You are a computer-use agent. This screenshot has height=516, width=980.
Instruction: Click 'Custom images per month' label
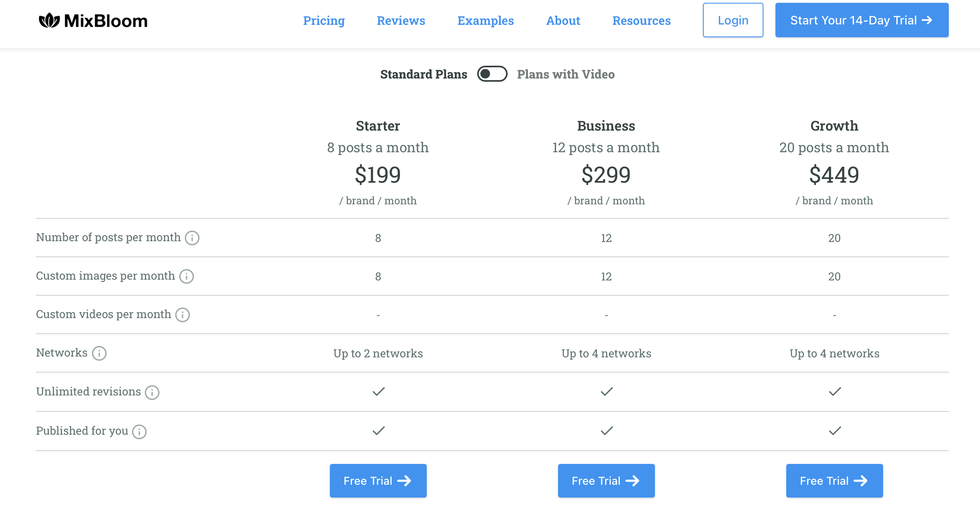pos(106,276)
